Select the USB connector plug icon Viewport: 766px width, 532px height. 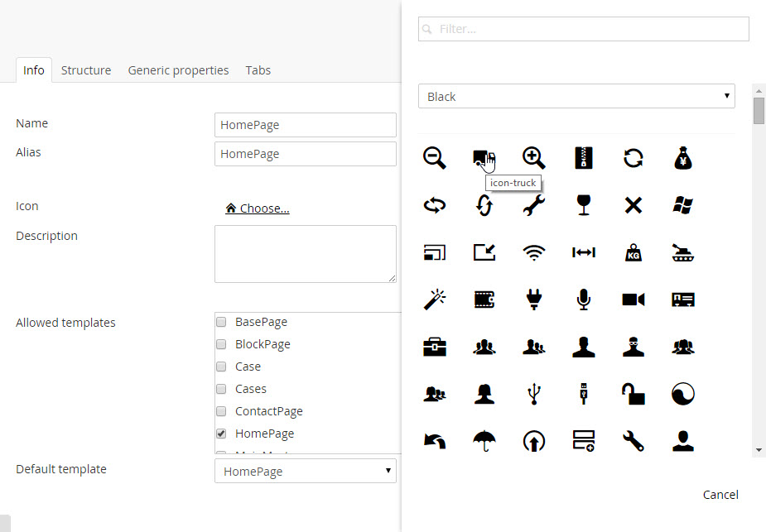pyautogui.click(x=584, y=394)
